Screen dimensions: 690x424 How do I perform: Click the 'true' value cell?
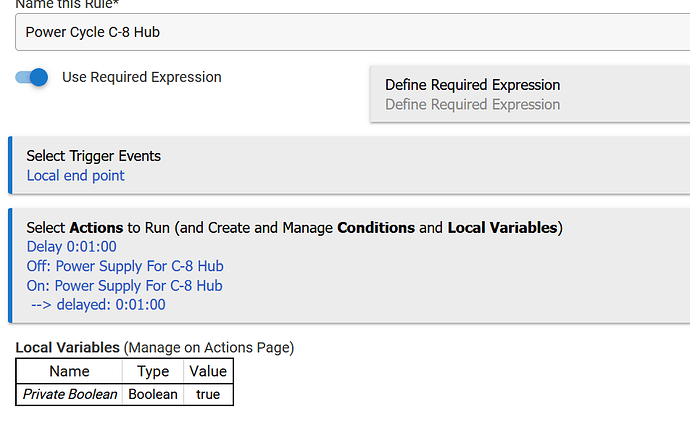208,394
